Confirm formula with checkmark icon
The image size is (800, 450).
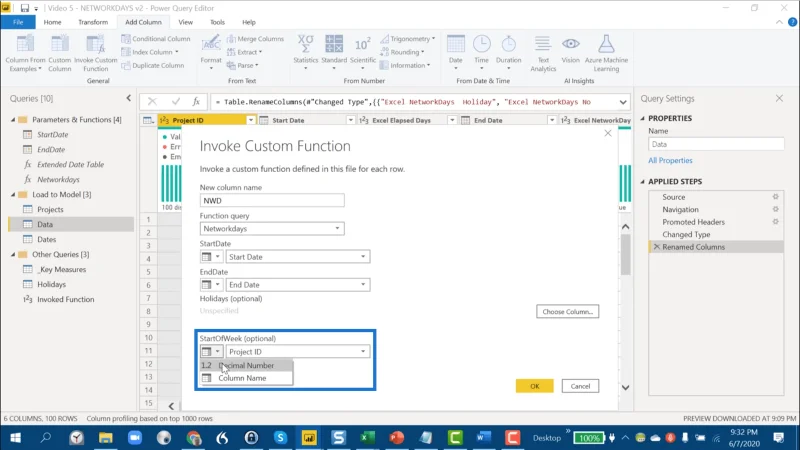pos(176,102)
